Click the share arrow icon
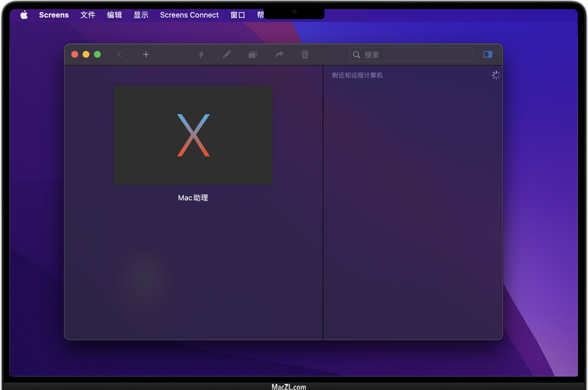Image resolution: width=588 pixels, height=390 pixels. pos(279,54)
